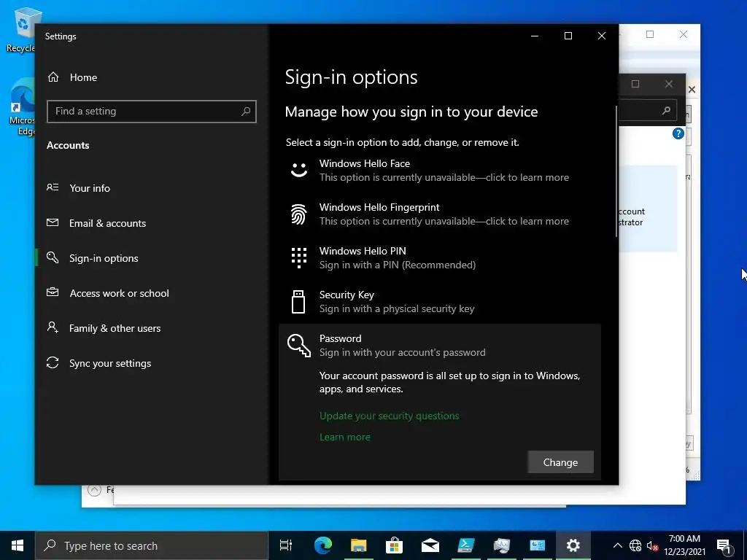Click the PIN keypad icon

click(x=298, y=258)
